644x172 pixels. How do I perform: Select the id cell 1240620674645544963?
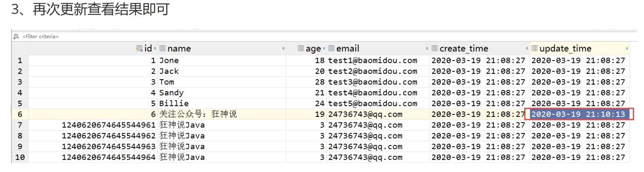point(109,147)
